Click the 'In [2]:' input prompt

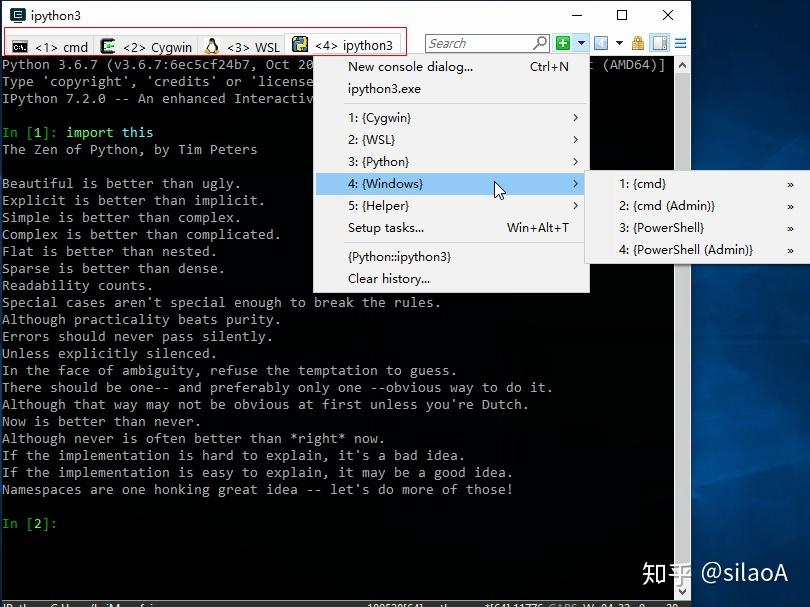pos(29,524)
